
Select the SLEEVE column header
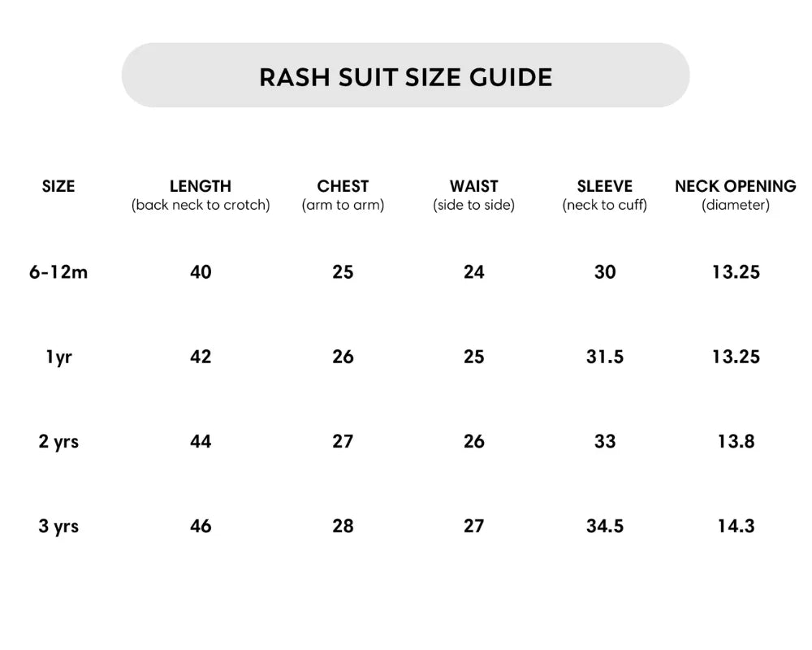[605, 186]
